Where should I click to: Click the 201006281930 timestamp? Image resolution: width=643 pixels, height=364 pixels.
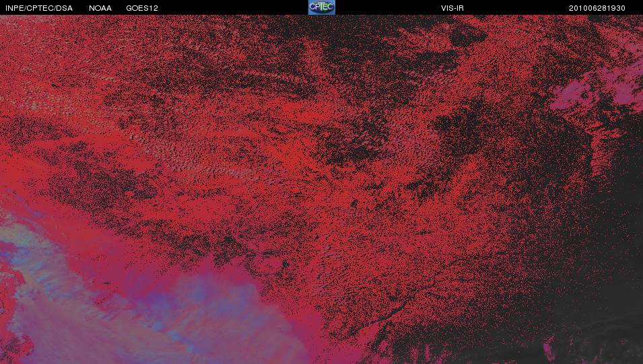pos(597,8)
